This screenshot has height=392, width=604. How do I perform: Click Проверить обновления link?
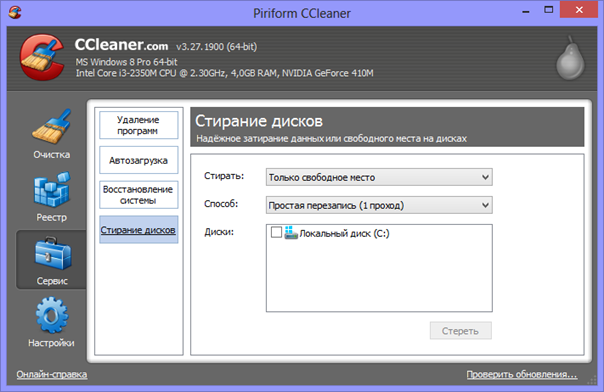click(x=522, y=374)
